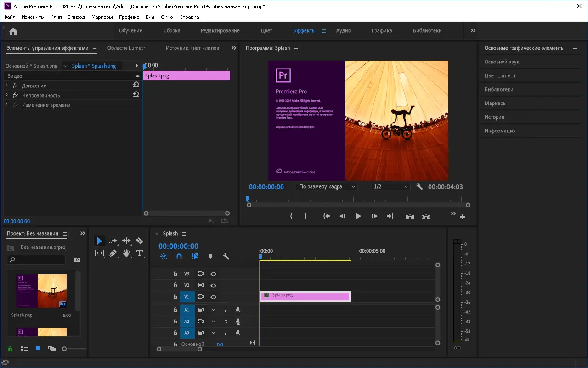Choose the Ripple Edit tool

[x=126, y=241]
